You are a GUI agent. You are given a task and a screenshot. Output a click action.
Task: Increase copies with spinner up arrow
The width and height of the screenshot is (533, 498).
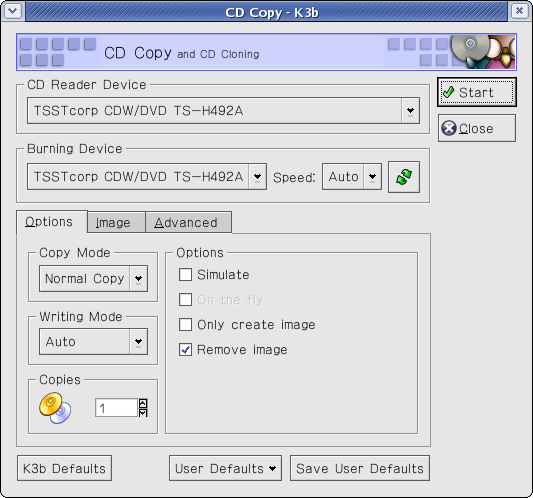[143, 403]
